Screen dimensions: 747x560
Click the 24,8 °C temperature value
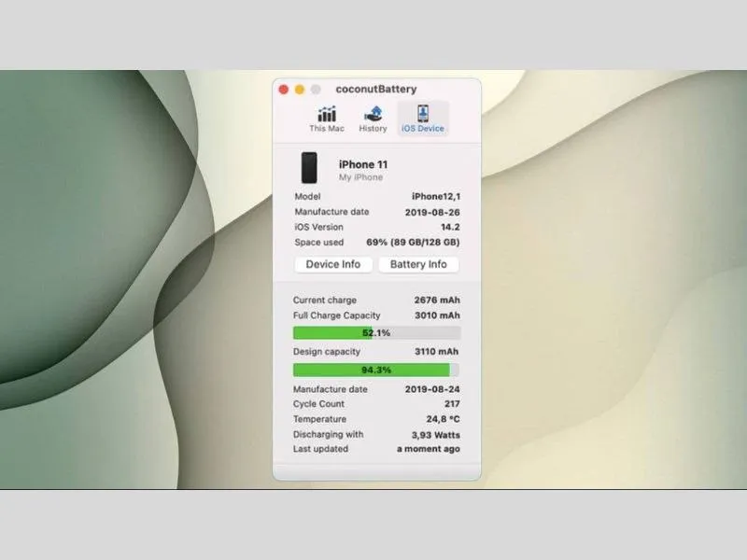click(443, 419)
